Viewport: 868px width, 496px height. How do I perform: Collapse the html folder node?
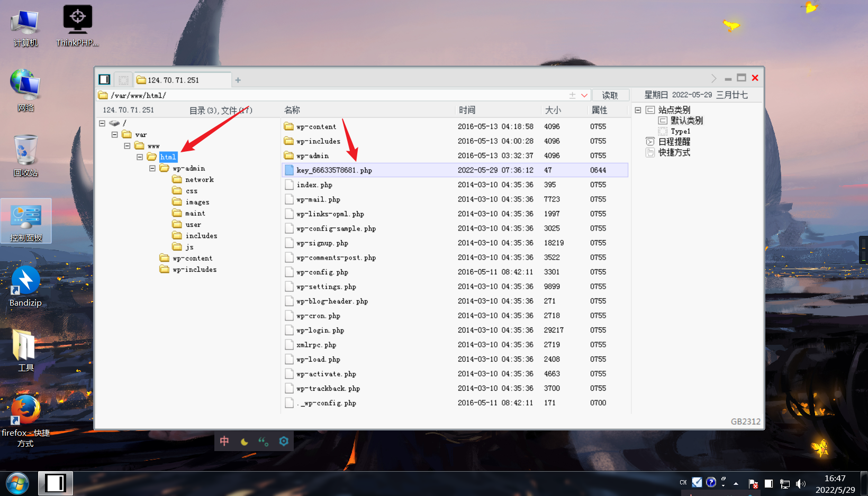click(140, 157)
